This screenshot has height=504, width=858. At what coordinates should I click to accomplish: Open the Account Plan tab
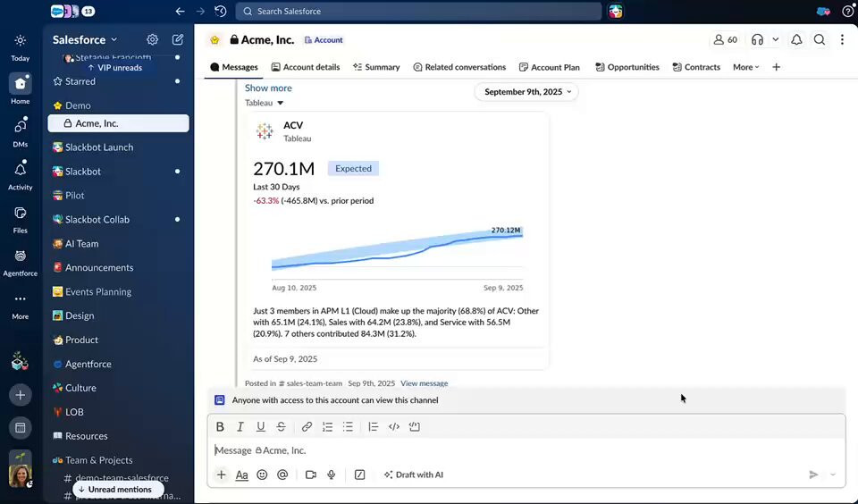coord(549,67)
